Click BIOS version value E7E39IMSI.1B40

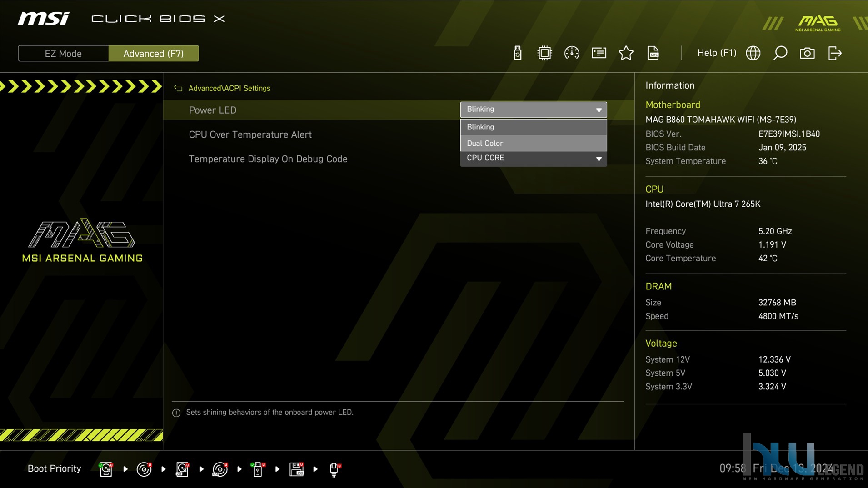(x=789, y=134)
